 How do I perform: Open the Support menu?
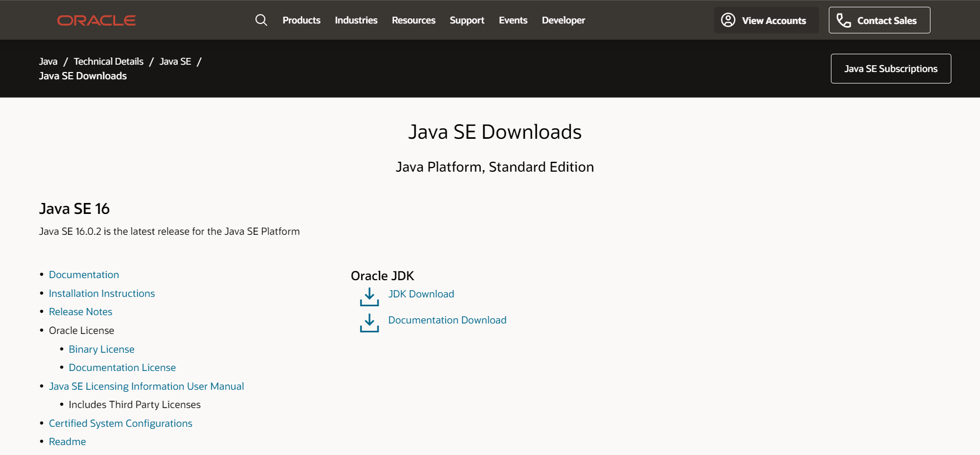pyautogui.click(x=467, y=20)
